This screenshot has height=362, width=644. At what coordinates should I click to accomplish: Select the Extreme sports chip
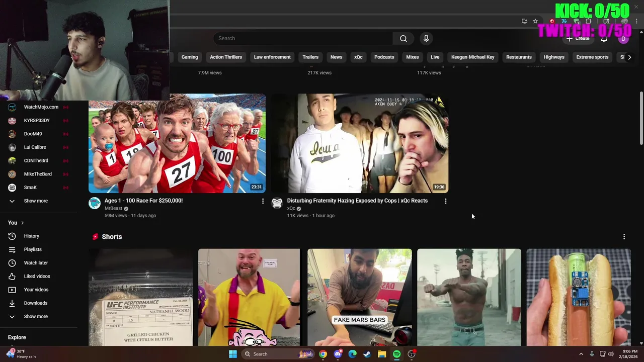(x=592, y=57)
